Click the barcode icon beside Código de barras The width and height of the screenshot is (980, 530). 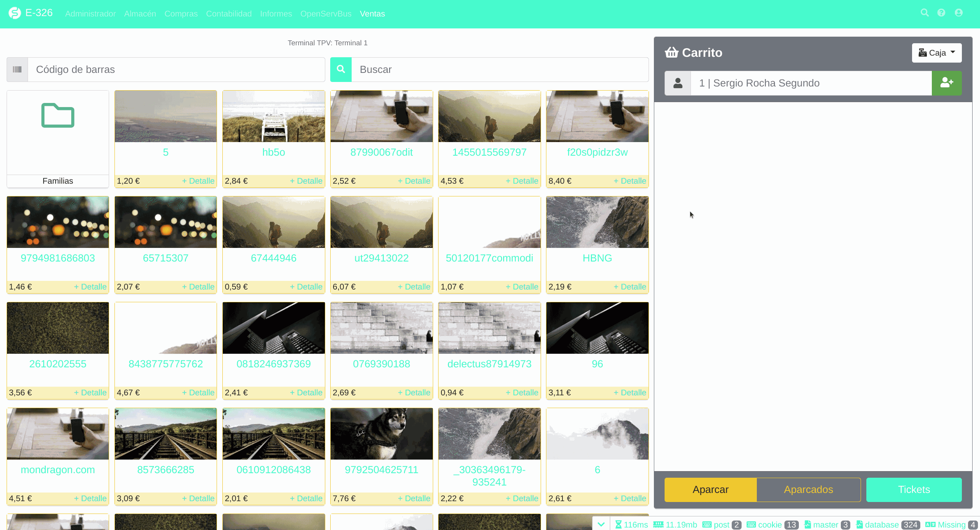pos(17,70)
